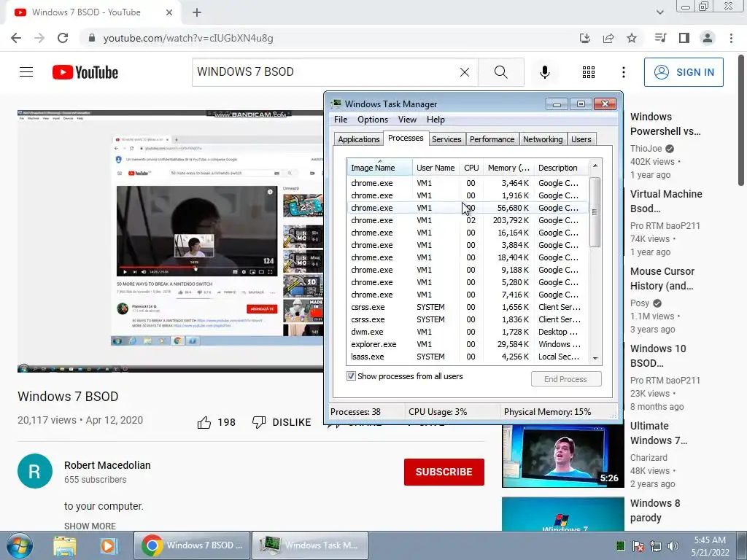Open Robert Macedolian channel link
Image resolution: width=747 pixels, height=560 pixels.
[x=107, y=465]
